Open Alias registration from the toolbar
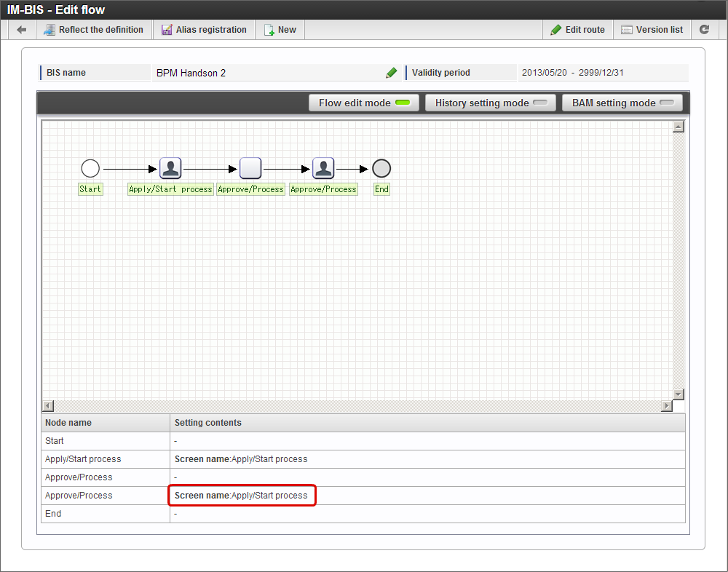The height and width of the screenshot is (572, 728). (x=204, y=30)
